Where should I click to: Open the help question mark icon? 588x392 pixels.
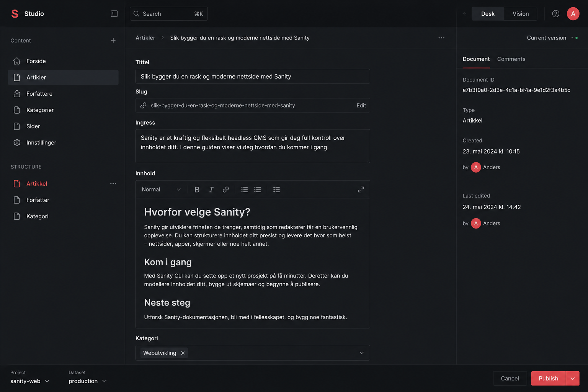555,14
